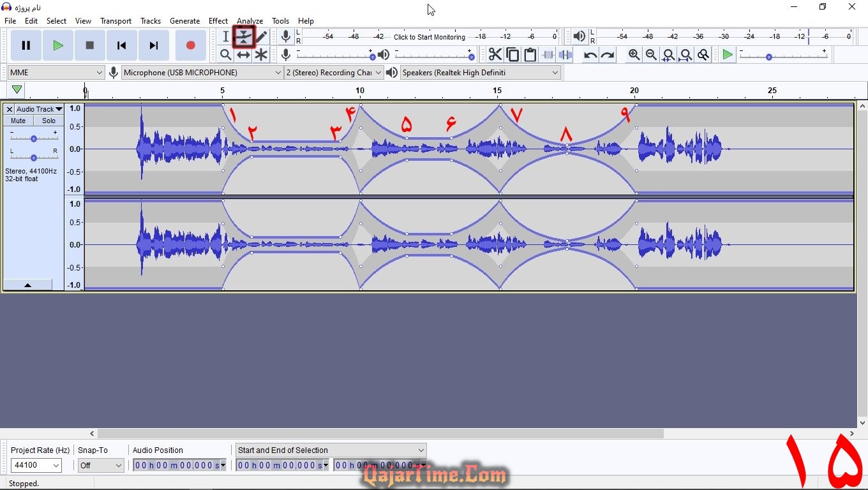This screenshot has width=868, height=490.
Task: Click the Fit Project to Width icon
Action: point(685,55)
